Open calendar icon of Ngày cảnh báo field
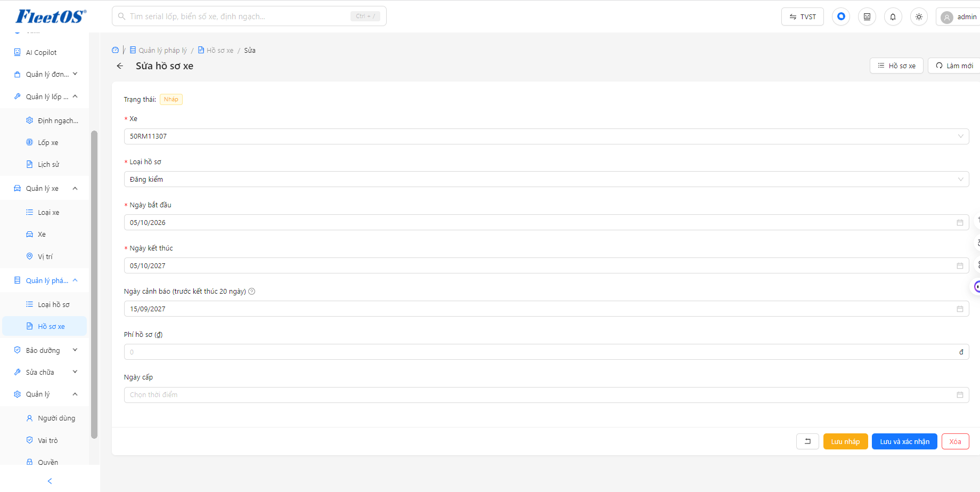Image resolution: width=980 pixels, height=492 pixels. coord(960,309)
